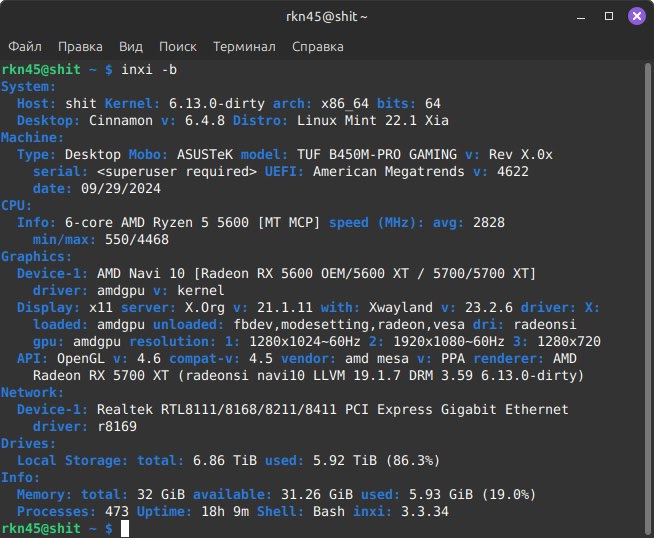Minimize the terminal window
The height and width of the screenshot is (538, 654).
coord(581,17)
